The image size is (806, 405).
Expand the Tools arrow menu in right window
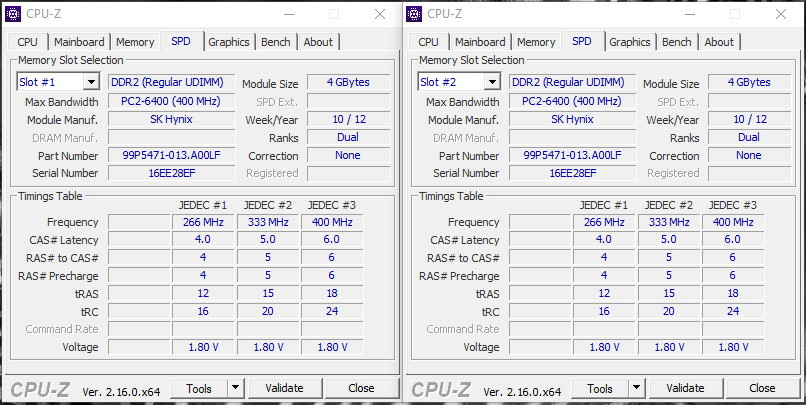click(636, 388)
